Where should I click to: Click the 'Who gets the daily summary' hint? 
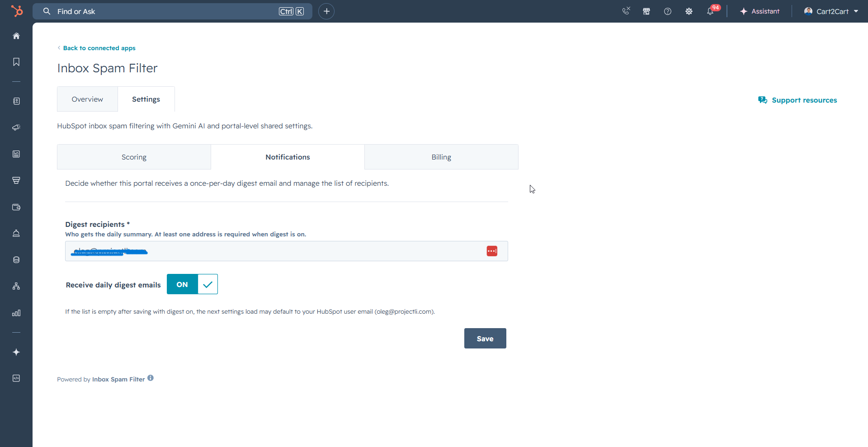[x=185, y=234]
